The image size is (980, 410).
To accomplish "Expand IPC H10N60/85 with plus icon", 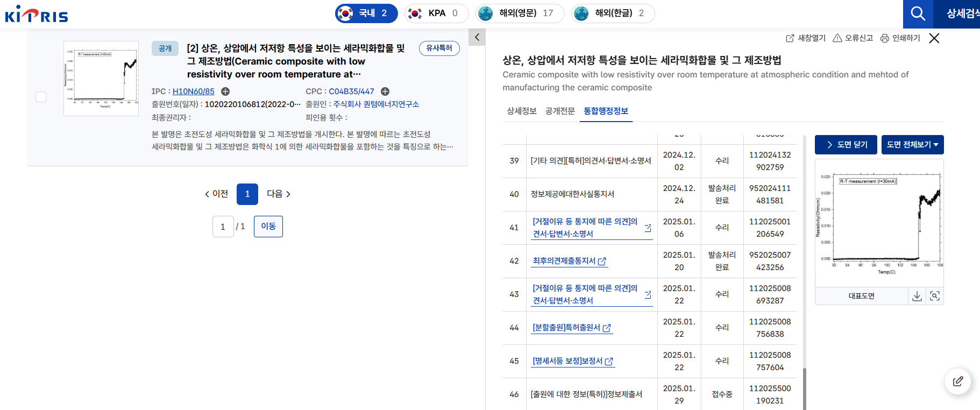I will tap(225, 91).
